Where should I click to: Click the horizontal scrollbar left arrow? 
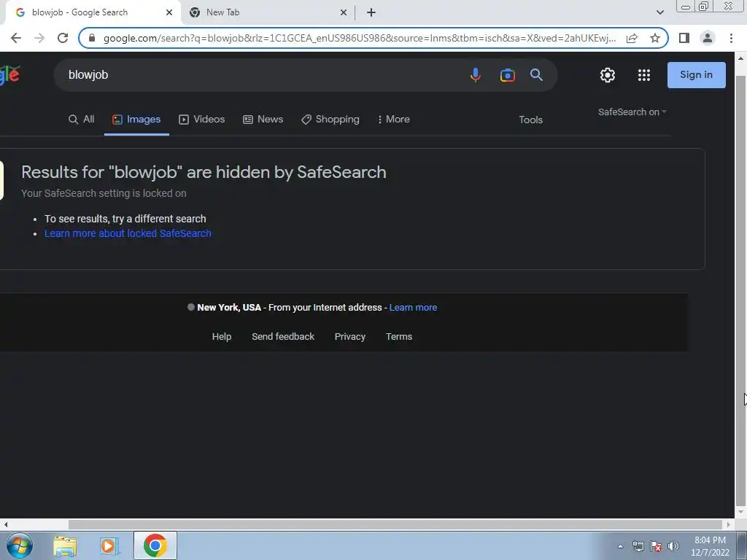click(5, 524)
